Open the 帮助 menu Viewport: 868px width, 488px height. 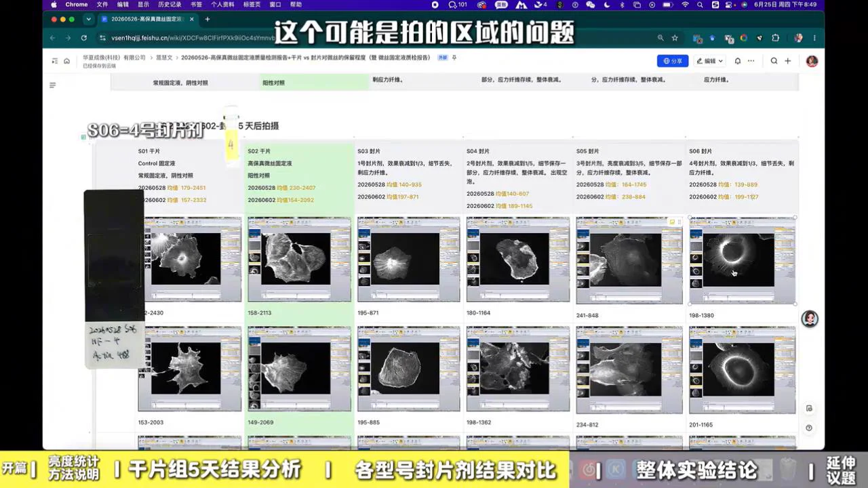[x=296, y=5]
